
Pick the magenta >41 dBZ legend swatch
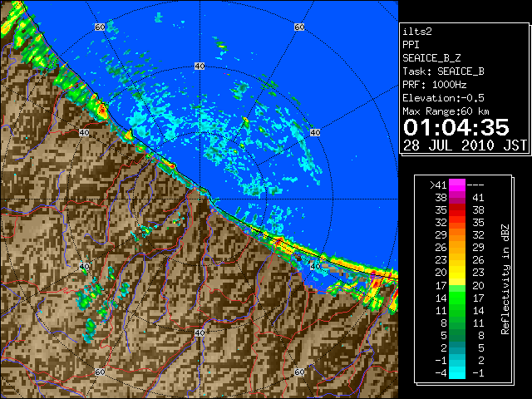457,185
